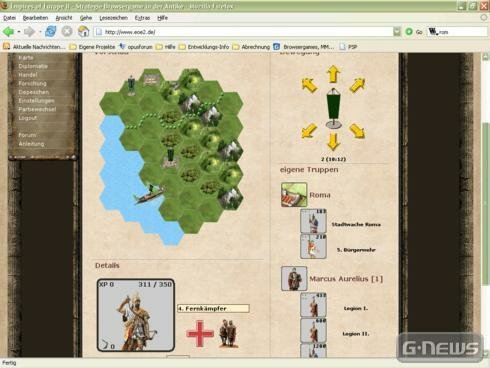
Task: Click the vertical page scrollbar
Action: coord(485,205)
